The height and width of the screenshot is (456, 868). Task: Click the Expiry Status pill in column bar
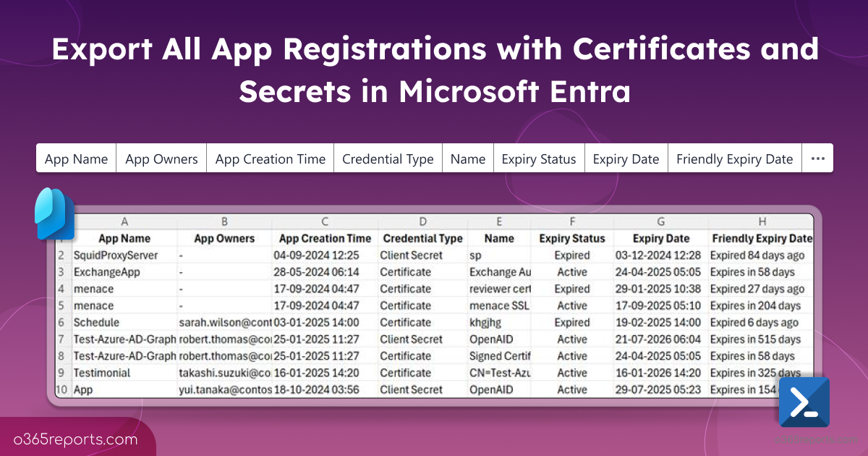[539, 159]
